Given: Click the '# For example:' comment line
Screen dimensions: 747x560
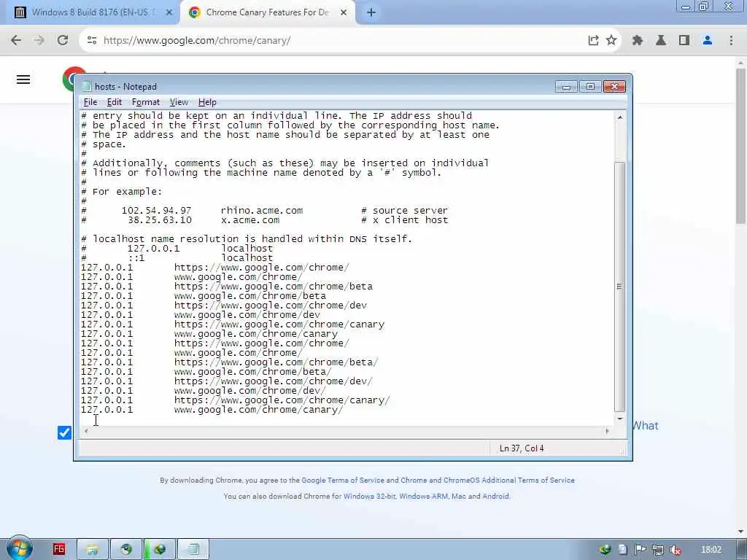Looking at the screenshot, I should point(122,192).
